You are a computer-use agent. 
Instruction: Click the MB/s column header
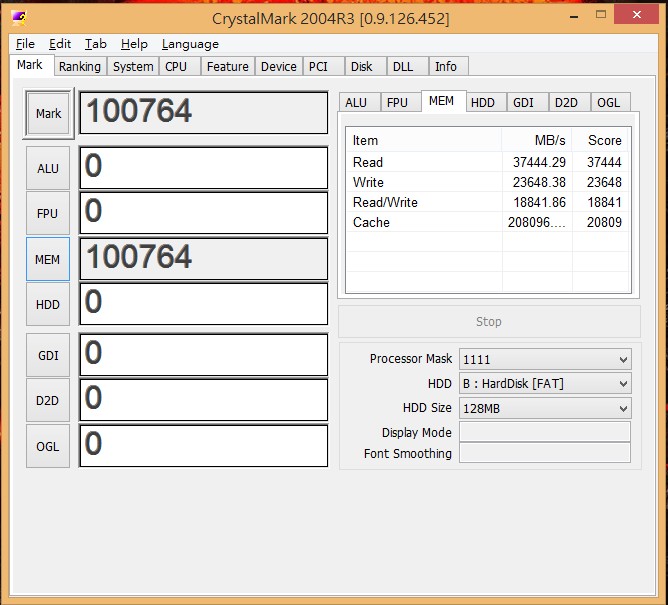click(x=537, y=140)
